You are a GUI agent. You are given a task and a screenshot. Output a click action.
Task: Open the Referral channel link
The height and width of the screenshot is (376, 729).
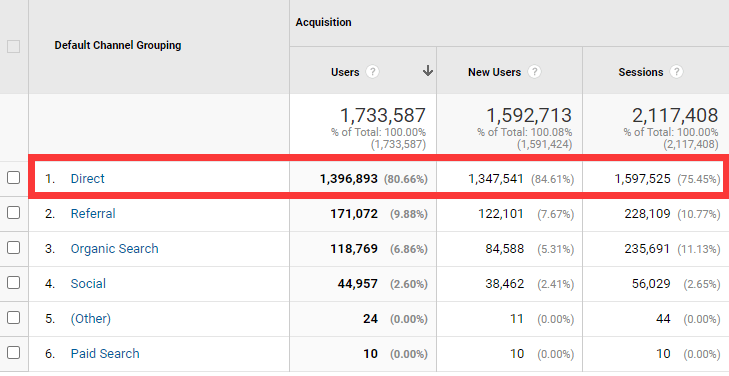[x=93, y=213]
